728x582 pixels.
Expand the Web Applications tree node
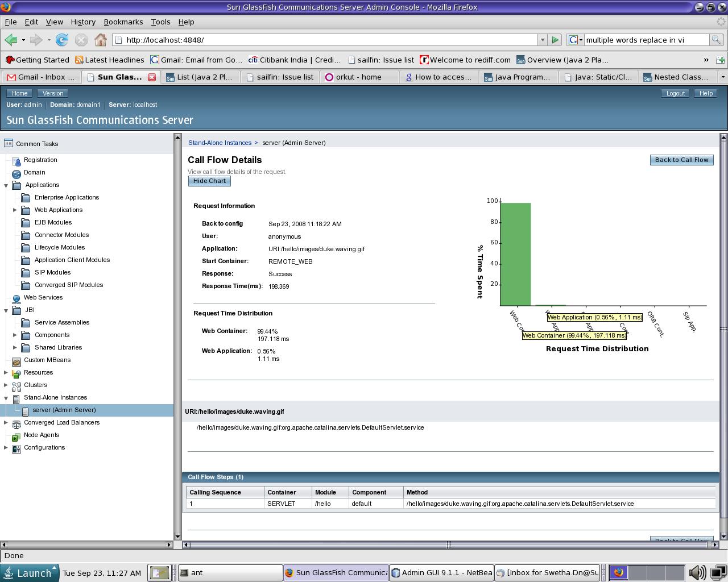click(15, 210)
